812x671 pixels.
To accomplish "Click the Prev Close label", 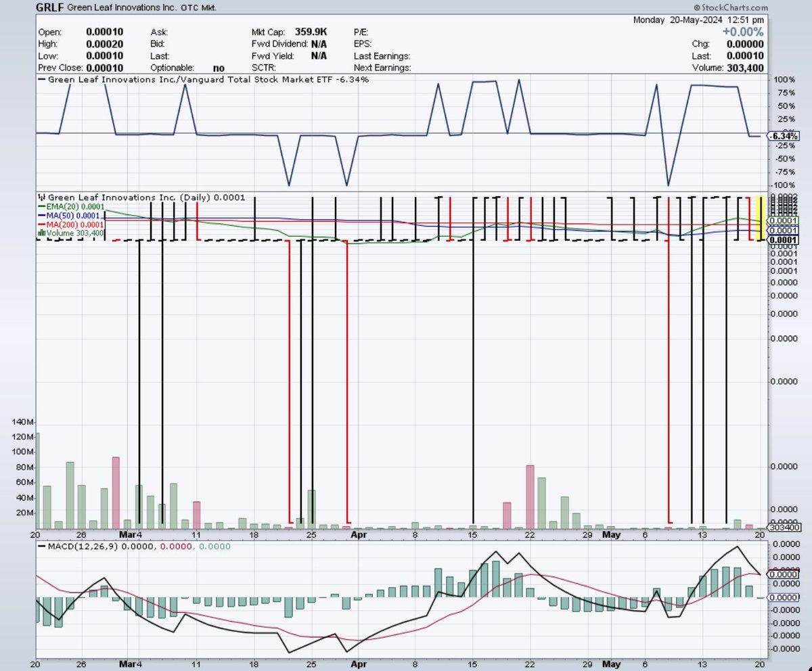I will coord(62,68).
